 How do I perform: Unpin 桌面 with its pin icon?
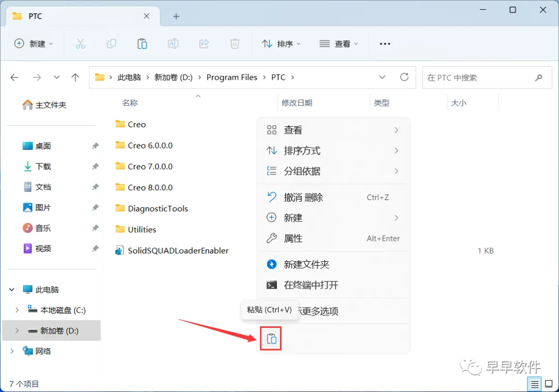coord(95,146)
